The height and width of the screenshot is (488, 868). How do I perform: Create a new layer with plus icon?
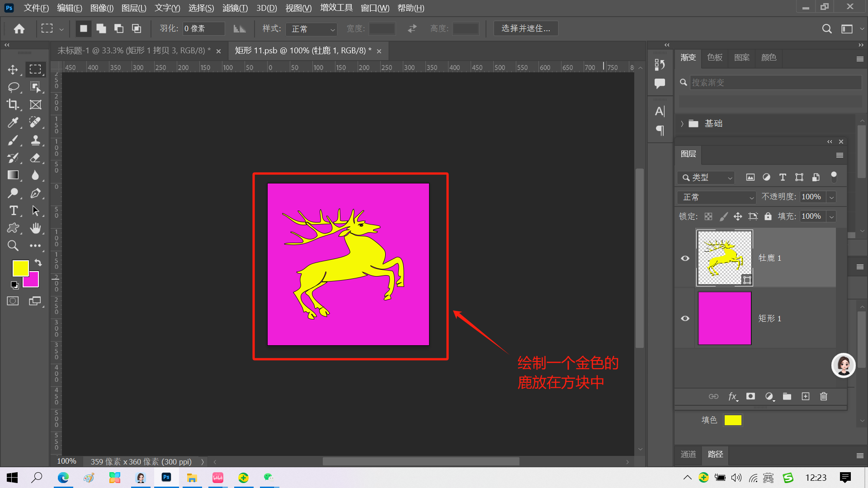click(x=806, y=396)
